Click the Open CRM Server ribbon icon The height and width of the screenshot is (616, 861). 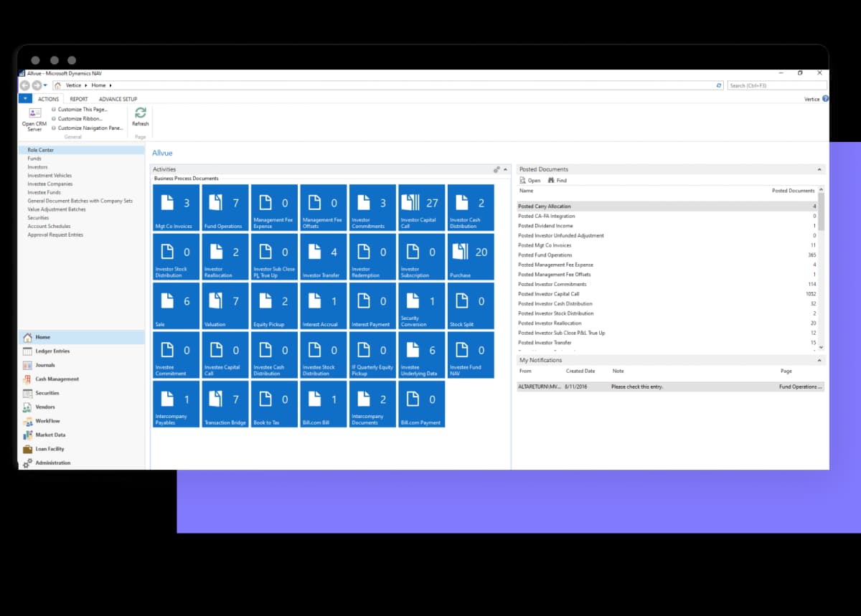pyautogui.click(x=34, y=113)
